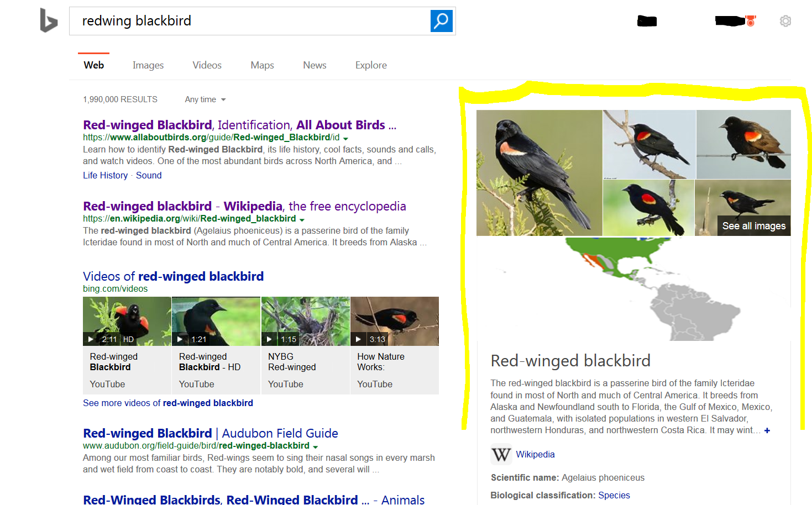Click the range map of the Americas
Viewport: 812px width, 505px height.
coord(633,289)
